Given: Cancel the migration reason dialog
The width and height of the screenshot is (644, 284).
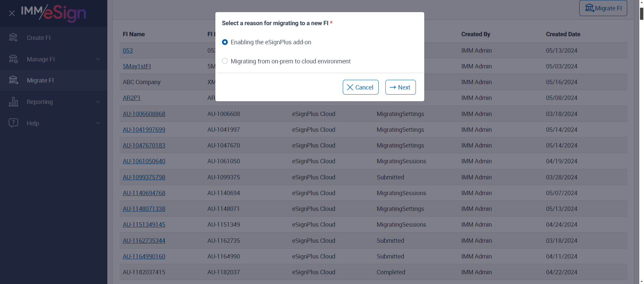Looking at the screenshot, I should pos(360,87).
